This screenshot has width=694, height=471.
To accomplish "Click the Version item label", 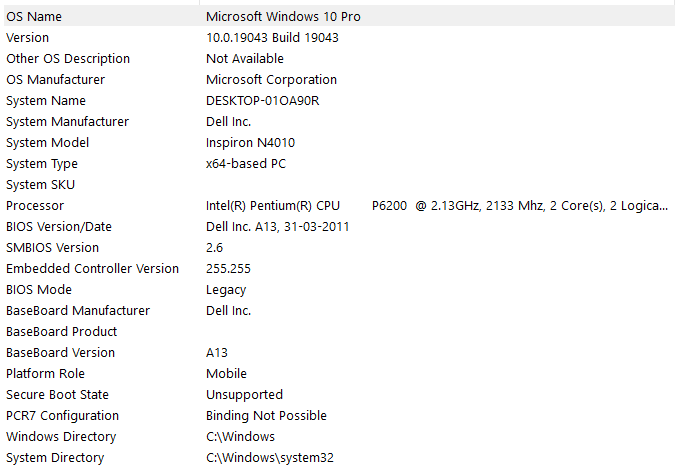I will tap(27, 38).
